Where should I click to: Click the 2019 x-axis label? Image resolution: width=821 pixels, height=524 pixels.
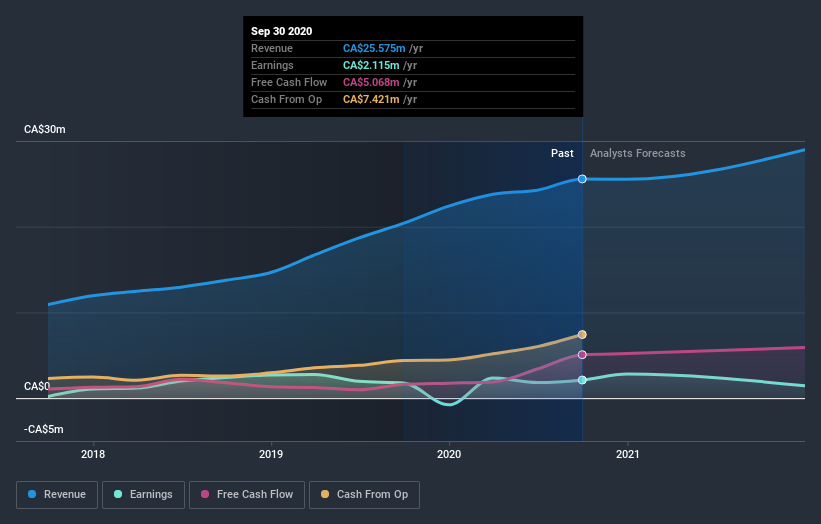click(x=271, y=454)
